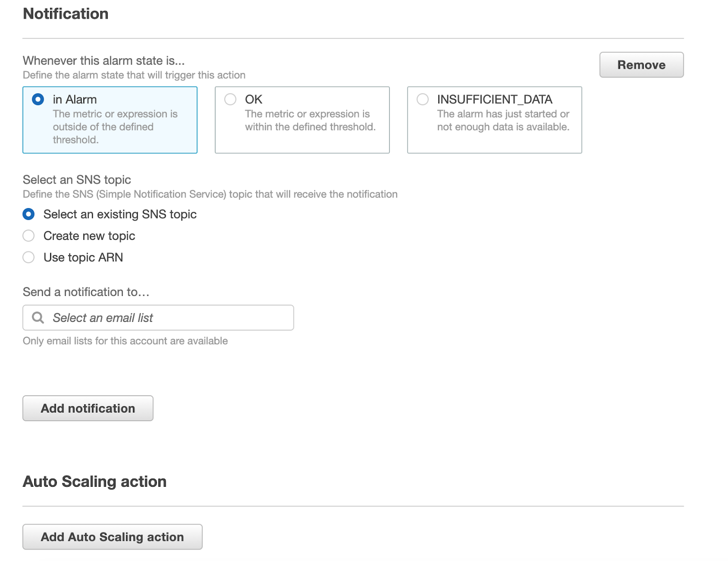This screenshot has width=728, height=561.
Task: Choose the OK alarm state radio button
Action: (x=230, y=99)
